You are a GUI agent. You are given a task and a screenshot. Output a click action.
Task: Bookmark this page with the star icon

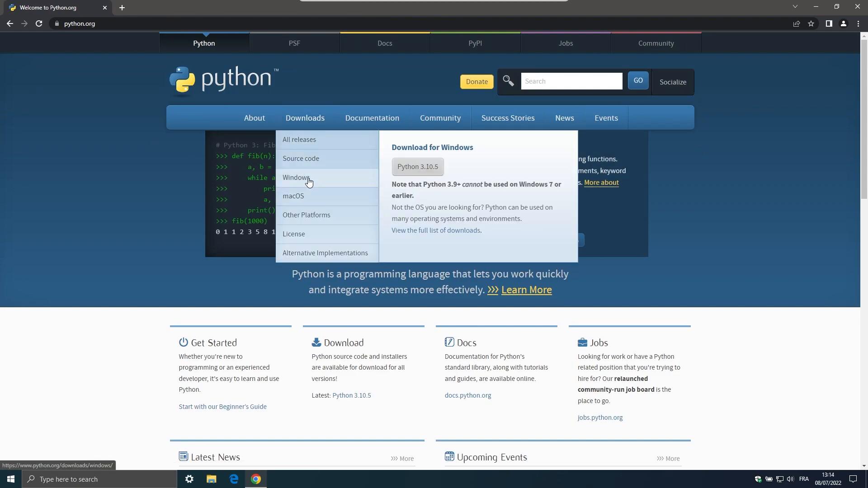(811, 23)
